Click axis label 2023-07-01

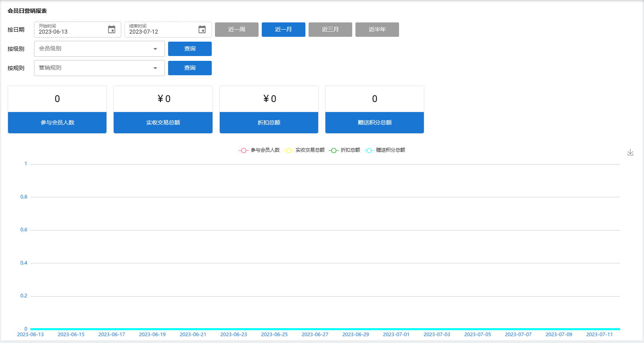396,335
